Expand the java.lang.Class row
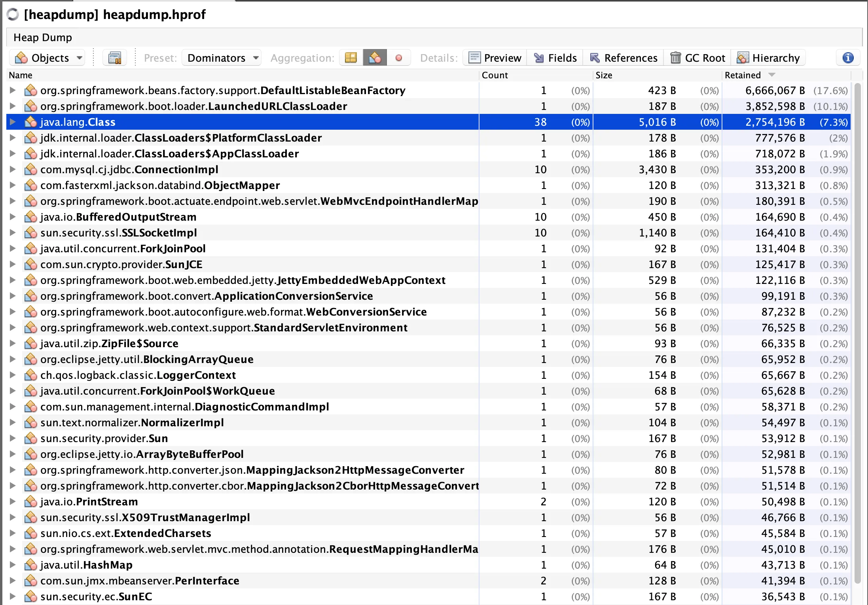This screenshot has width=868, height=605. click(13, 122)
